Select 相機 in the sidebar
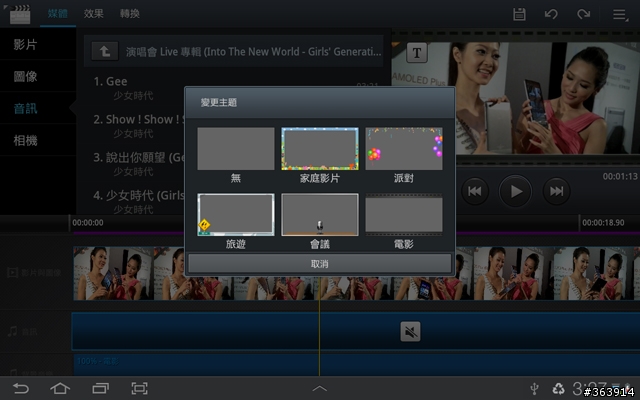The width and height of the screenshot is (640, 400). (38, 140)
